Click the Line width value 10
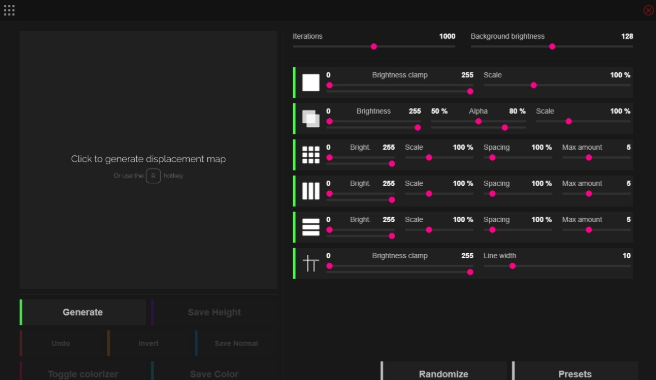The image size is (656, 380). (626, 256)
